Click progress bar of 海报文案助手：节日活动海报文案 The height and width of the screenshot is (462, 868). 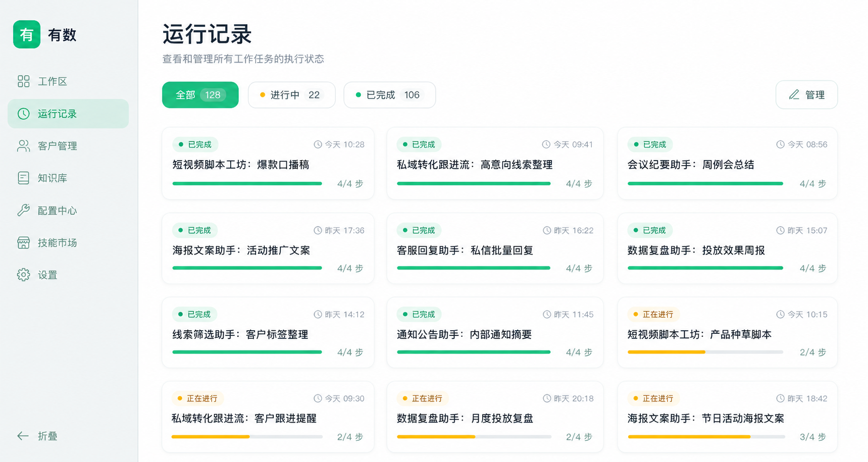click(706, 436)
